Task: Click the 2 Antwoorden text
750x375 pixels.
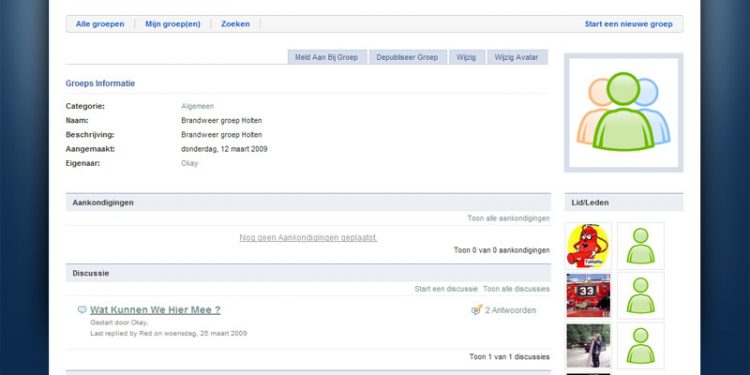Action: point(510,310)
